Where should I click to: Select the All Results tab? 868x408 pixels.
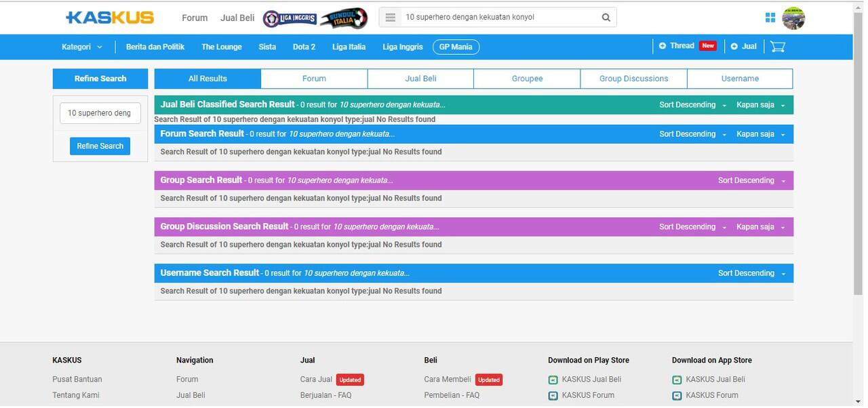(x=208, y=79)
